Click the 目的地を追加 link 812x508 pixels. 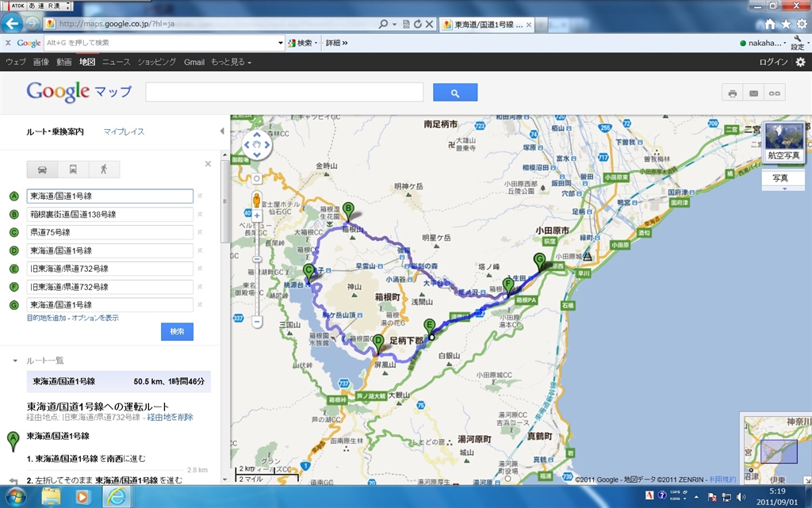pyautogui.click(x=47, y=318)
